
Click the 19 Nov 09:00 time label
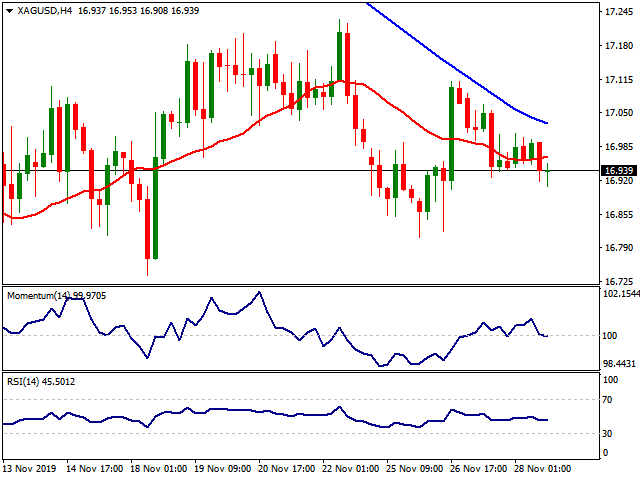click(x=222, y=469)
